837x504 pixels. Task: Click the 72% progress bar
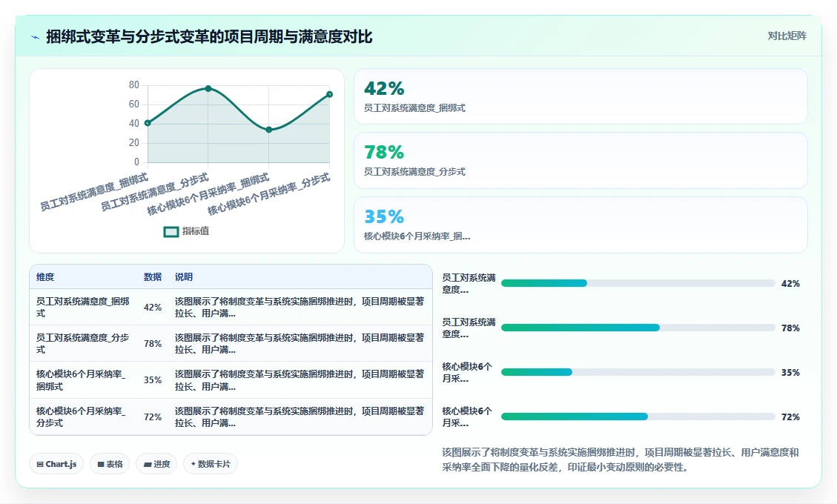[x=638, y=417]
